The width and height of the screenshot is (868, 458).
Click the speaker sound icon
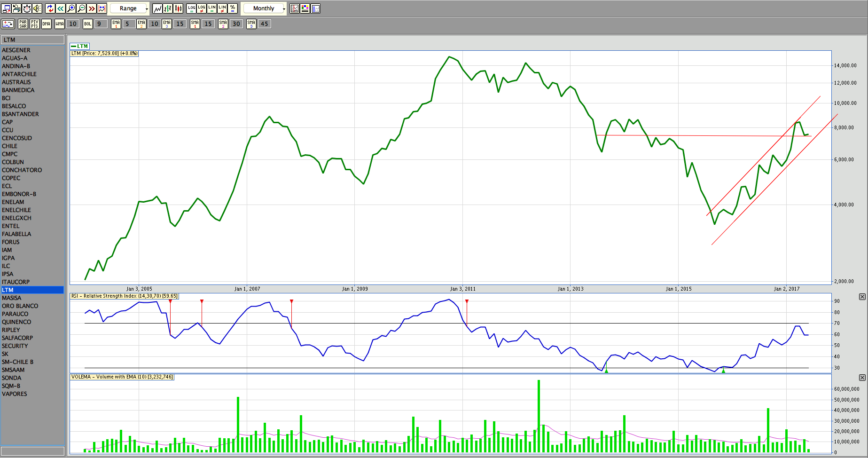(x=37, y=8)
